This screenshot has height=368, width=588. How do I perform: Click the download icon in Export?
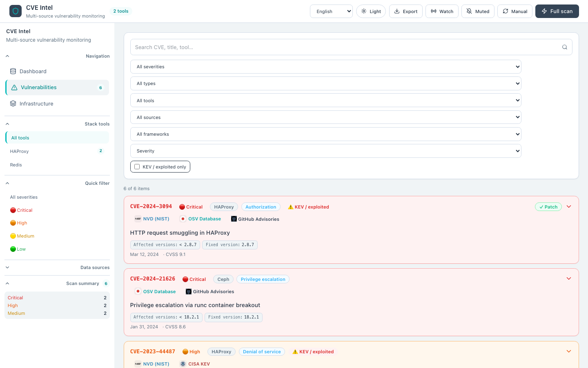pyautogui.click(x=397, y=11)
